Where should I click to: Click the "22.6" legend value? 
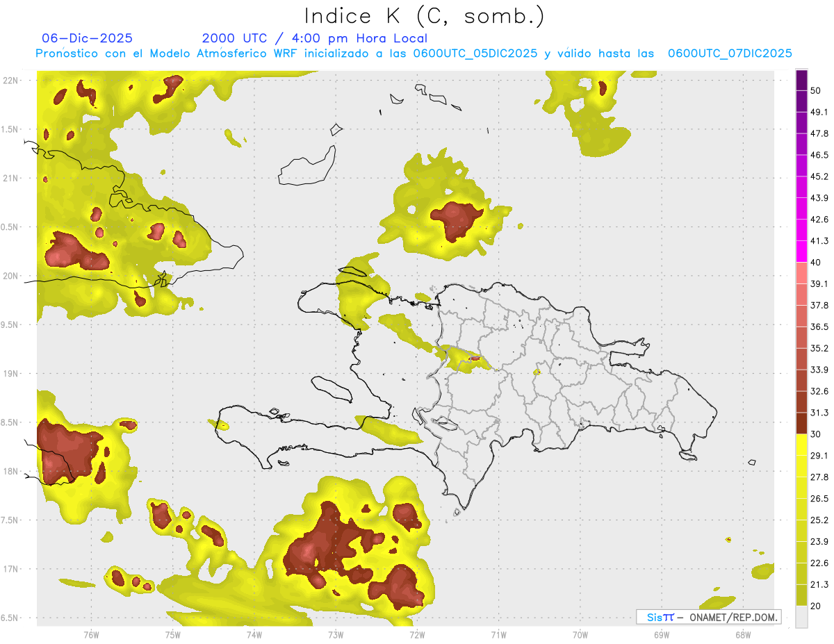pos(819,563)
